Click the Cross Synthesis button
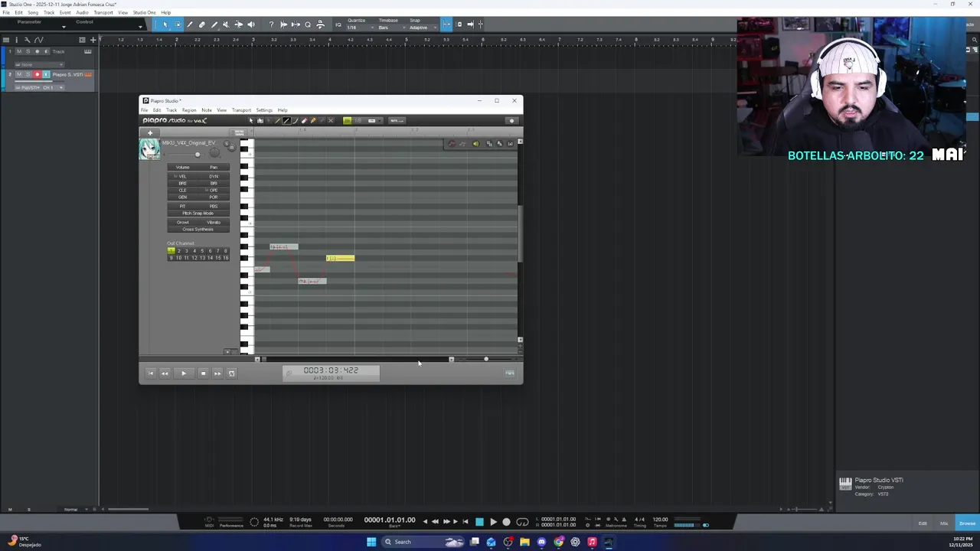Image resolution: width=980 pixels, height=551 pixels. coord(198,230)
